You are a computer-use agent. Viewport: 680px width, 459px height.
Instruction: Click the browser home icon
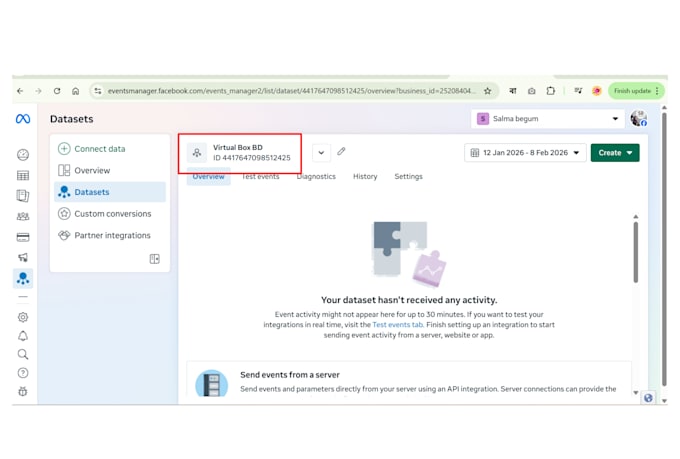point(75,91)
